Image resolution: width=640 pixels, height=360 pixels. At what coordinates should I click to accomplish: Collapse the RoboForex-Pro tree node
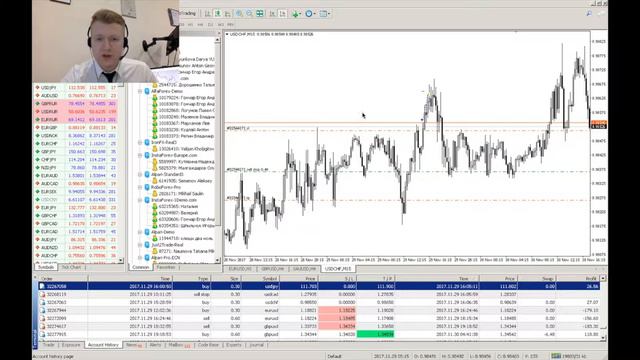pyautogui.click(x=140, y=187)
